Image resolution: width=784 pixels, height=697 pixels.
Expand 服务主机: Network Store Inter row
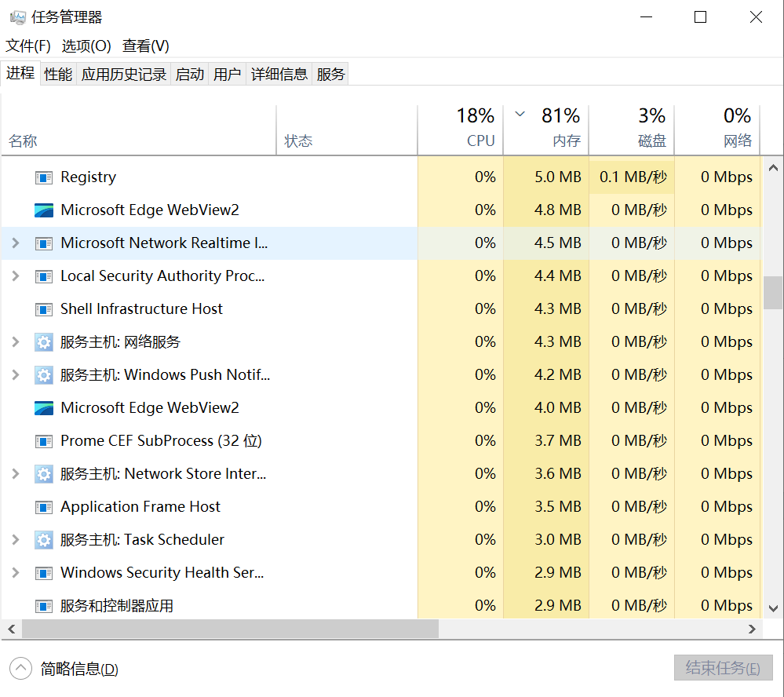tap(16, 474)
